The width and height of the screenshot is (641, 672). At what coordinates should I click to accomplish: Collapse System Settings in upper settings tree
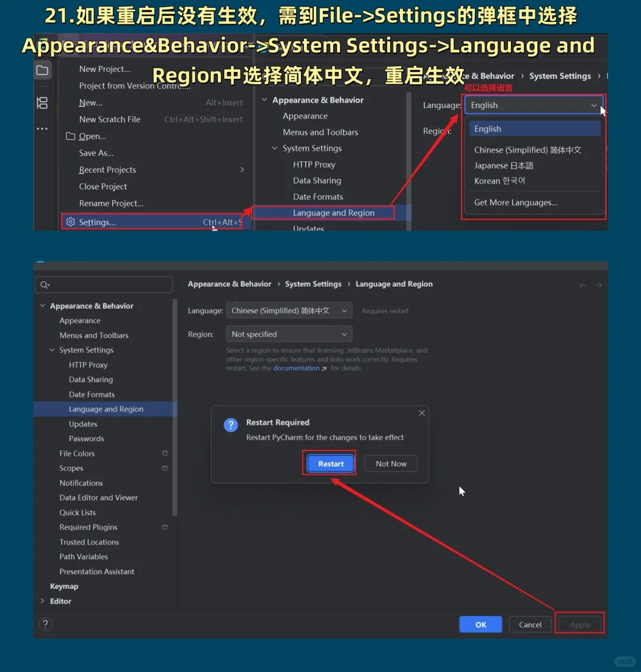(x=275, y=148)
